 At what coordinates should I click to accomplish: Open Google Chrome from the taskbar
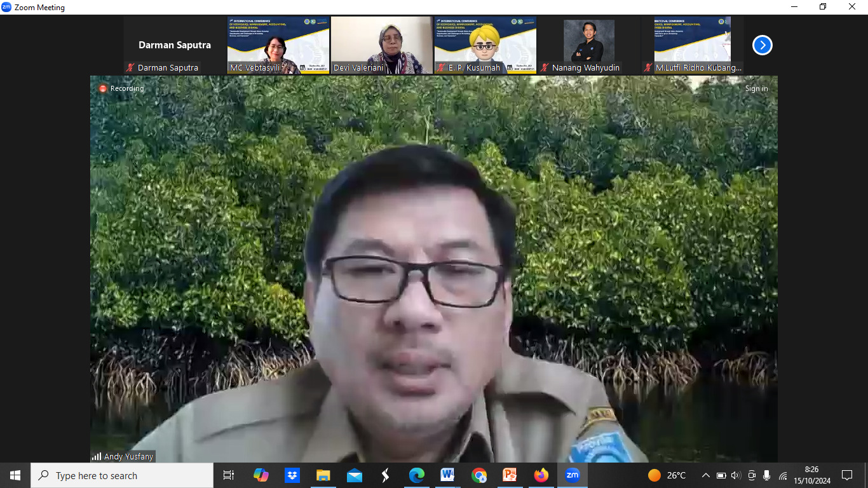click(x=479, y=475)
